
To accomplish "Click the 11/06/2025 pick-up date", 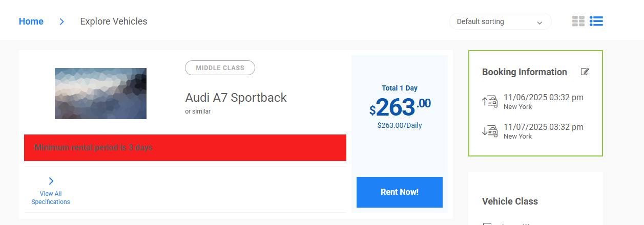I will pyautogui.click(x=543, y=97).
